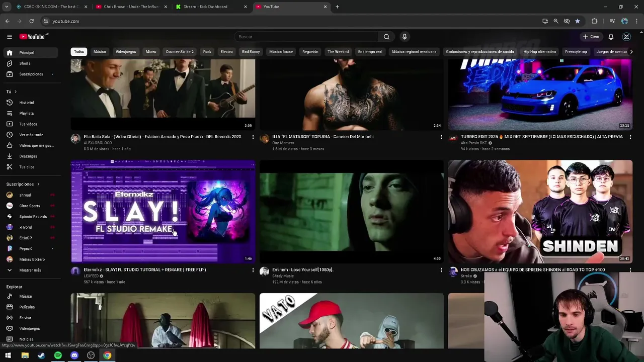The height and width of the screenshot is (362, 644).
Task: Bookmark page with the star icon
Action: pyautogui.click(x=578, y=21)
